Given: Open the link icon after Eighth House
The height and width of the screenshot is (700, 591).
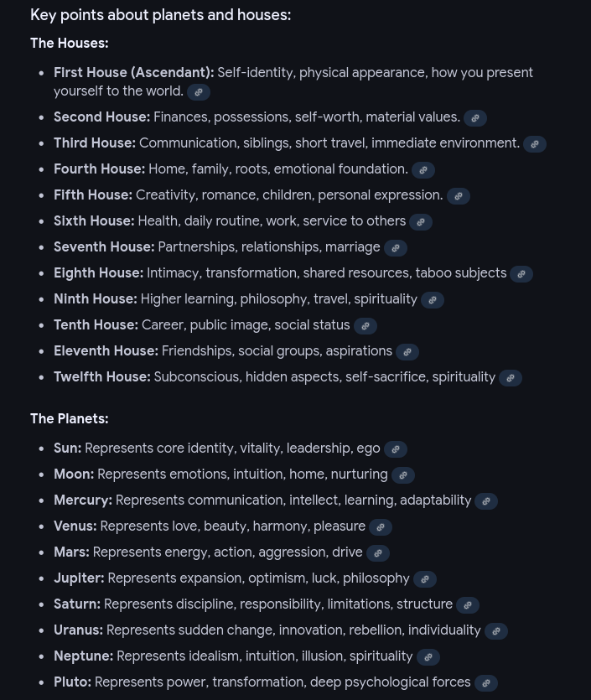Looking at the screenshot, I should point(521,274).
